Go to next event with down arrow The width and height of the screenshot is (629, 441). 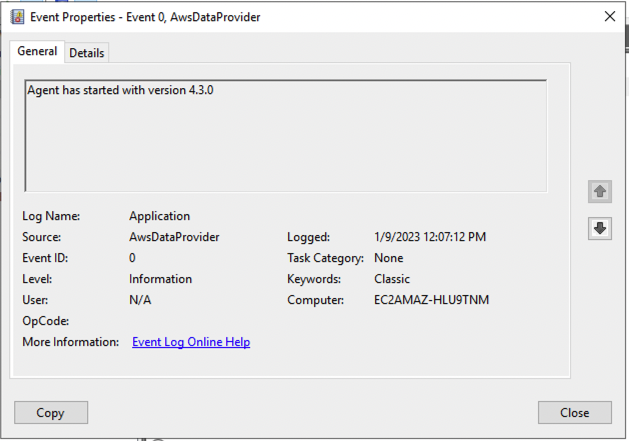(599, 228)
